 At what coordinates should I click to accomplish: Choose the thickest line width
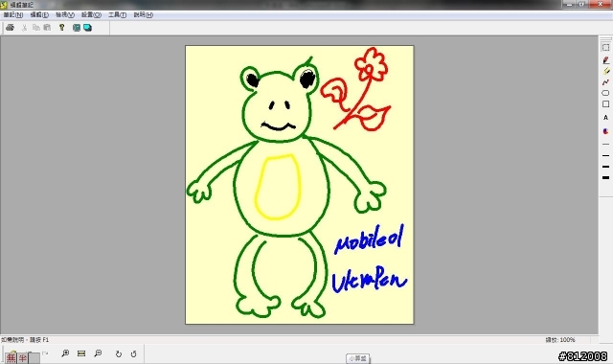tap(605, 177)
